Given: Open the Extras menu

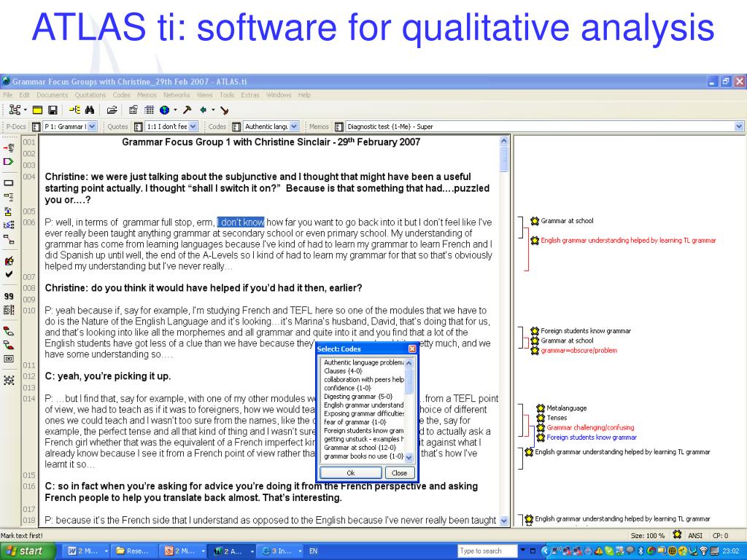Looking at the screenshot, I should tap(249, 95).
